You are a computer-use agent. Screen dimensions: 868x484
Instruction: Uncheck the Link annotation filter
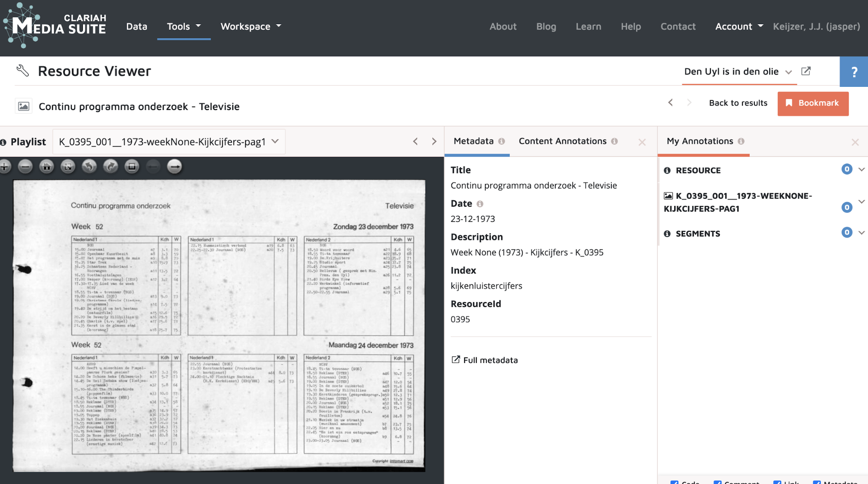click(x=777, y=482)
